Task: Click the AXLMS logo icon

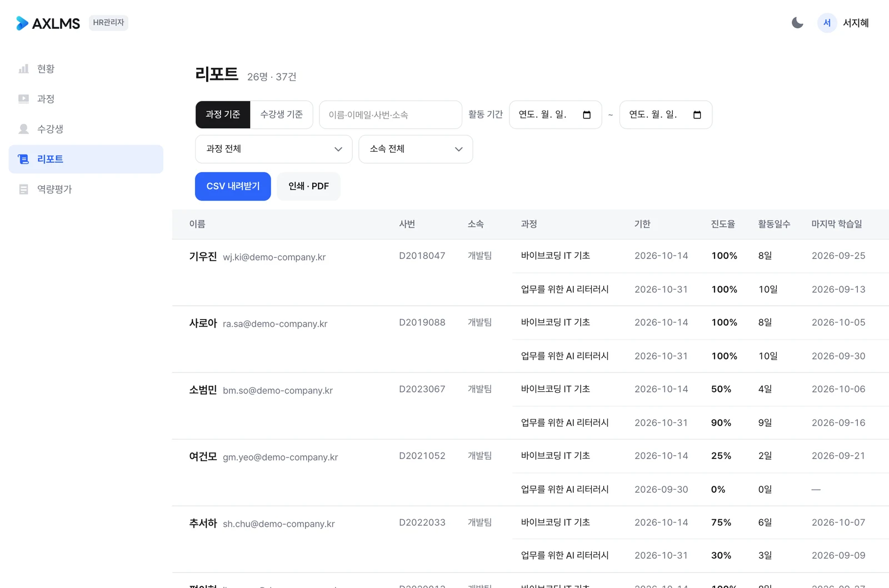Action: [22, 23]
